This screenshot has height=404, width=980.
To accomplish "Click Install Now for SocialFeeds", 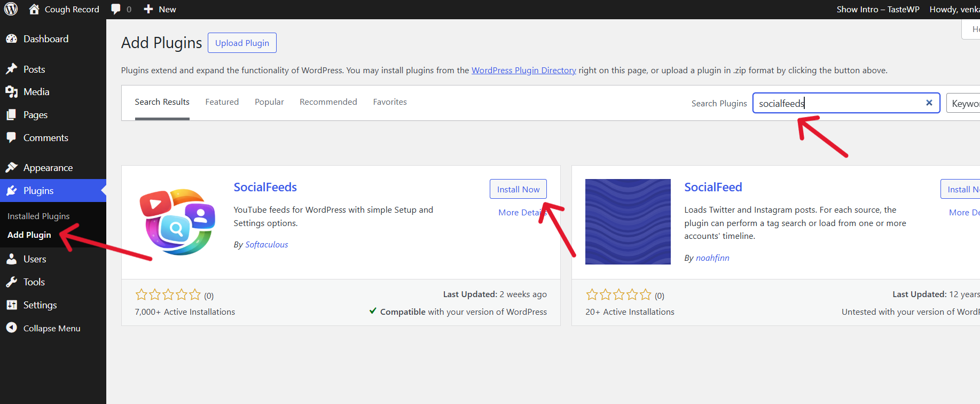I will point(518,189).
